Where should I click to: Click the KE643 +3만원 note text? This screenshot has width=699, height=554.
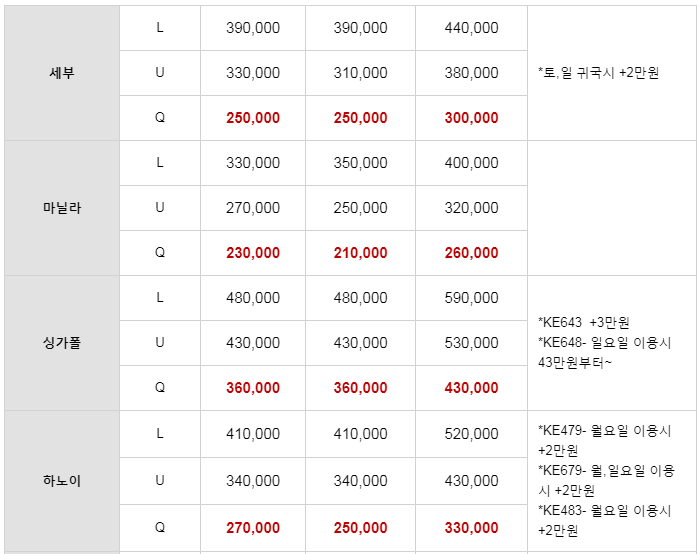(584, 322)
